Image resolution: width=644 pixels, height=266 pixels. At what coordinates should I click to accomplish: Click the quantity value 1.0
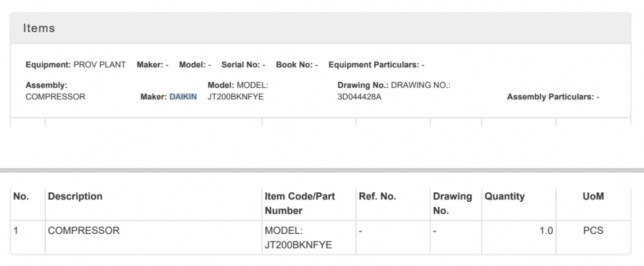point(546,231)
